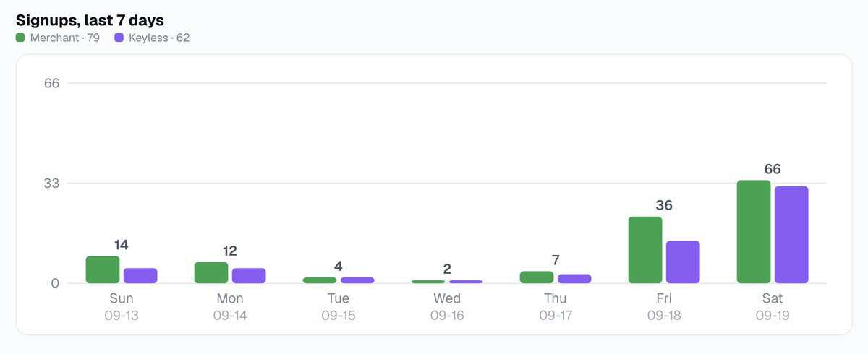Click the green Merchant bar for Saturday
The image size is (868, 354).
pyautogui.click(x=754, y=231)
